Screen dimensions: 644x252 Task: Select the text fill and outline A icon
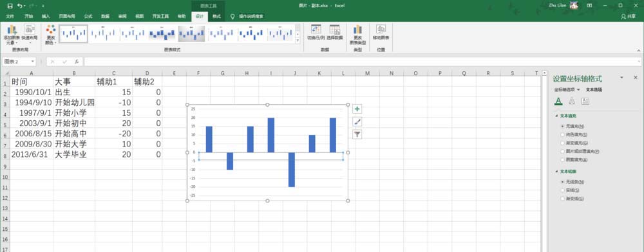point(558,101)
